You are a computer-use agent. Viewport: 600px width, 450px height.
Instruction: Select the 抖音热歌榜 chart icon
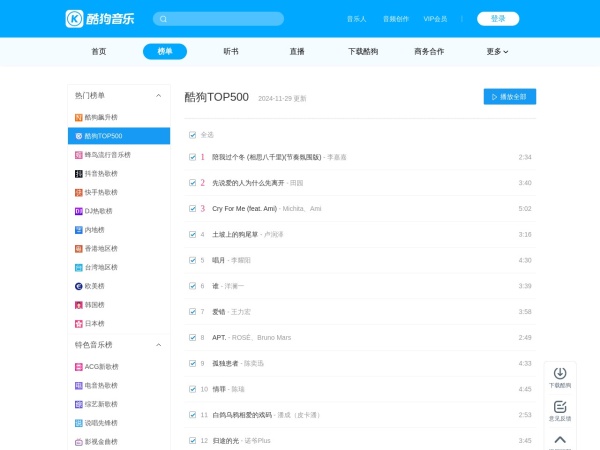click(x=79, y=173)
